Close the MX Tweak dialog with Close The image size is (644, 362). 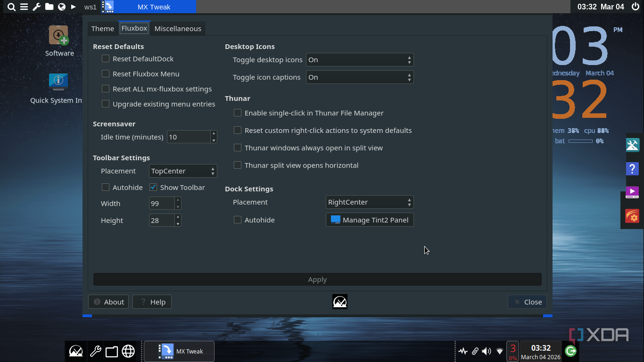point(527,302)
